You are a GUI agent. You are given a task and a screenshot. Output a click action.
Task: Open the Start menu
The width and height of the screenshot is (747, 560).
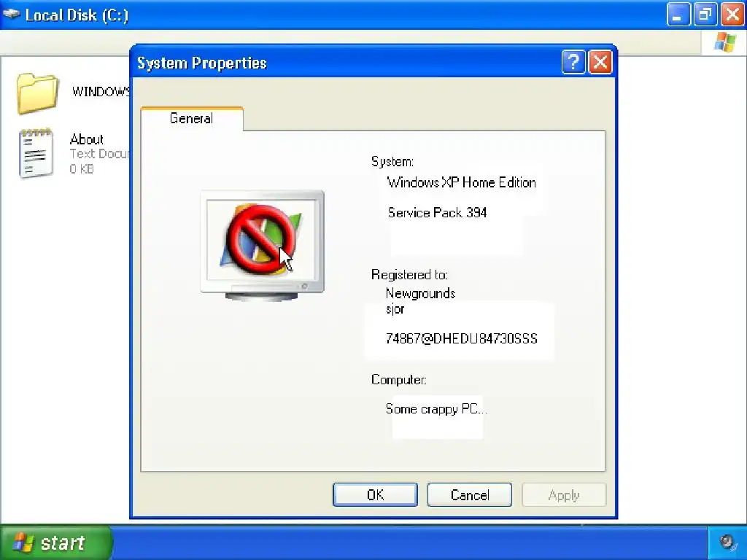(x=55, y=542)
